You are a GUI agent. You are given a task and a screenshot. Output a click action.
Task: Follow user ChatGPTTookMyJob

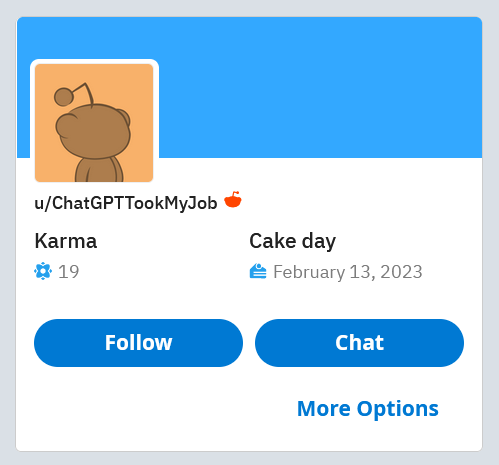point(138,343)
